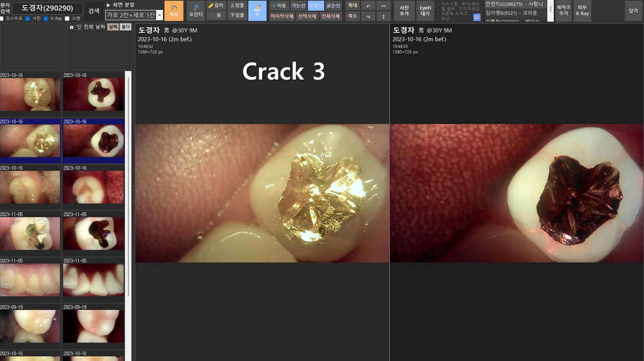The width and height of the screenshot is (644, 361).
Task: Open the blue gear settings icon
Action: pos(477,17)
